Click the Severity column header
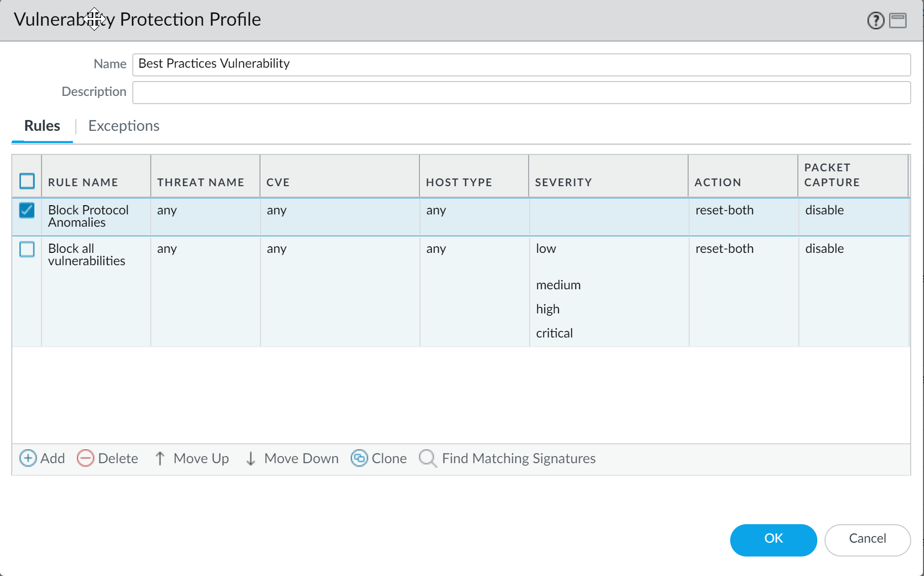Screen dimensions: 924x576 (563, 182)
